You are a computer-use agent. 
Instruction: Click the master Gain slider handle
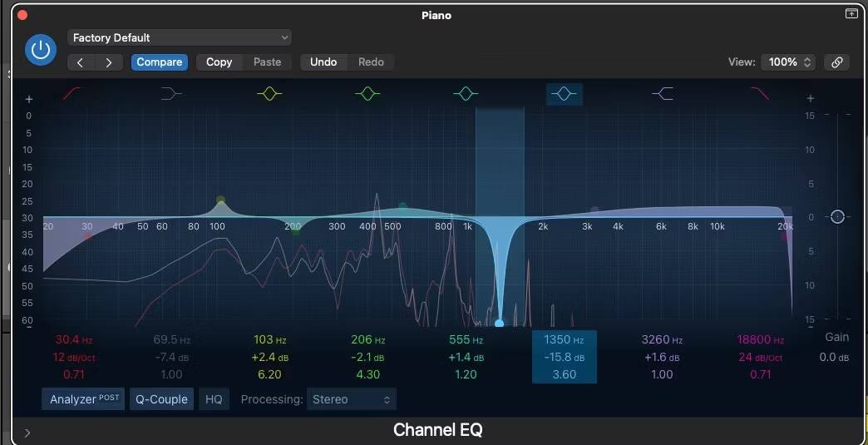pos(837,216)
